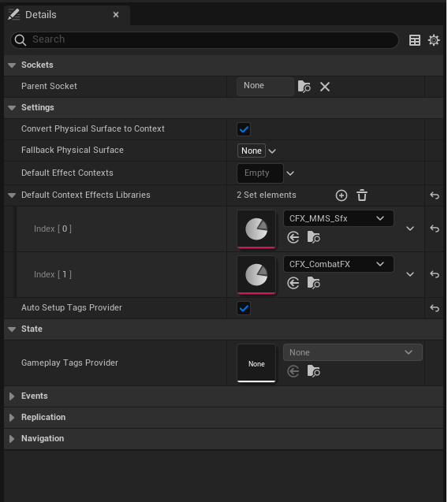Expand the Navigation section
The image size is (448, 502).
pos(12,439)
